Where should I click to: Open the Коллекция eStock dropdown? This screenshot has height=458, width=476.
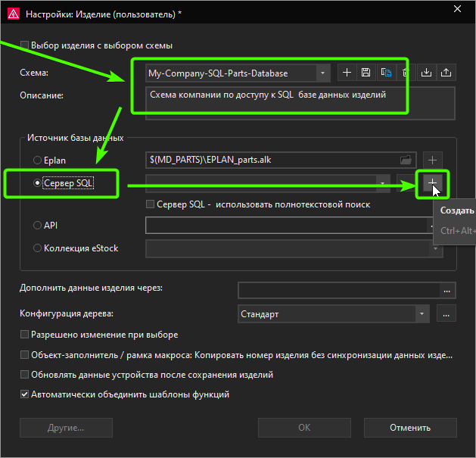click(436, 248)
